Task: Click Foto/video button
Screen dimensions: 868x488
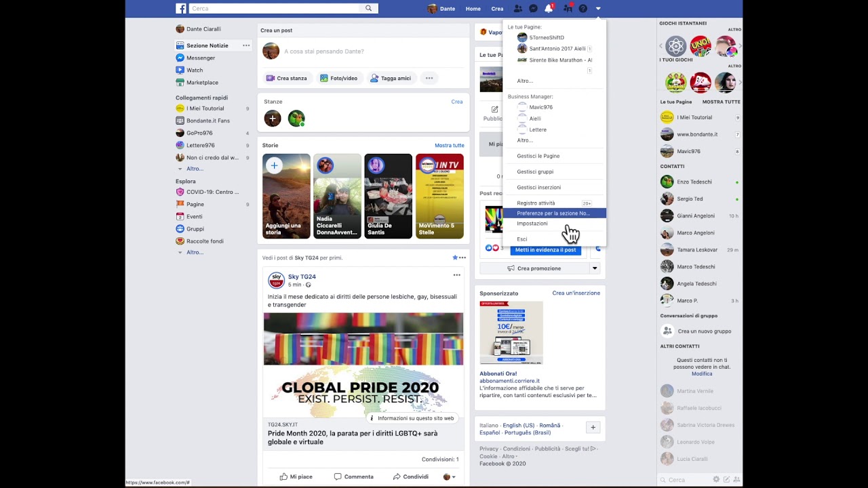Action: click(x=338, y=78)
